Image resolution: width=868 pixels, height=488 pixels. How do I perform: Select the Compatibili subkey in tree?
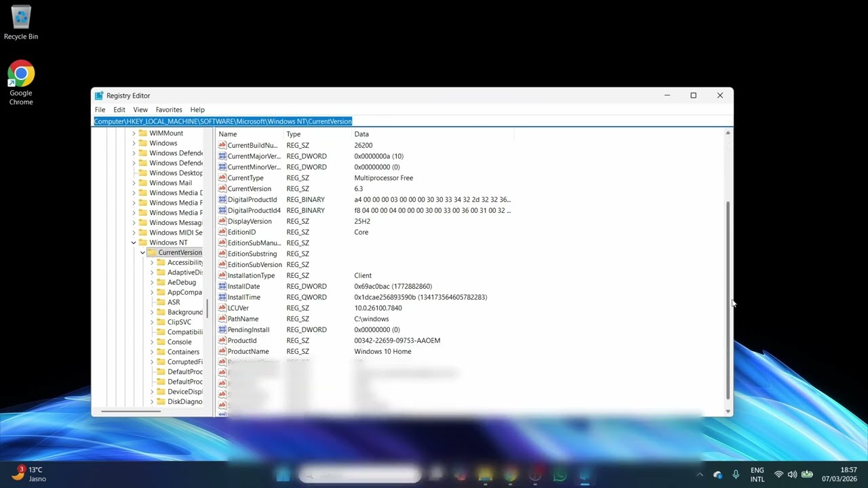[184, 332]
